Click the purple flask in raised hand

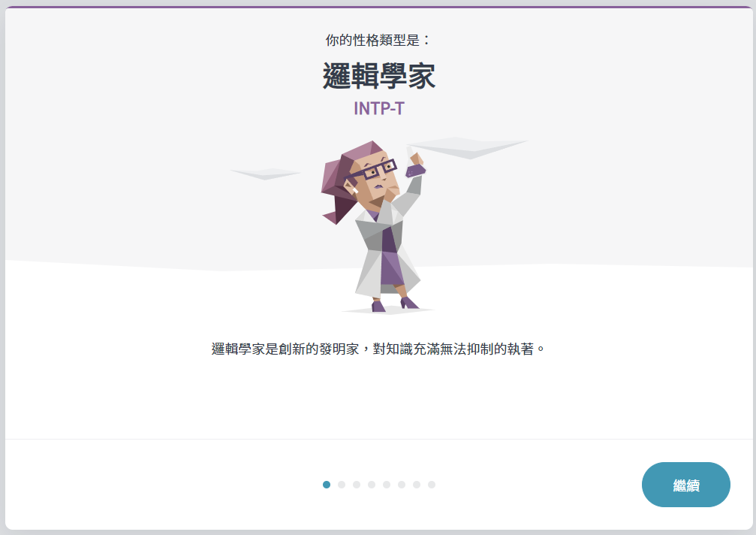tap(415, 171)
